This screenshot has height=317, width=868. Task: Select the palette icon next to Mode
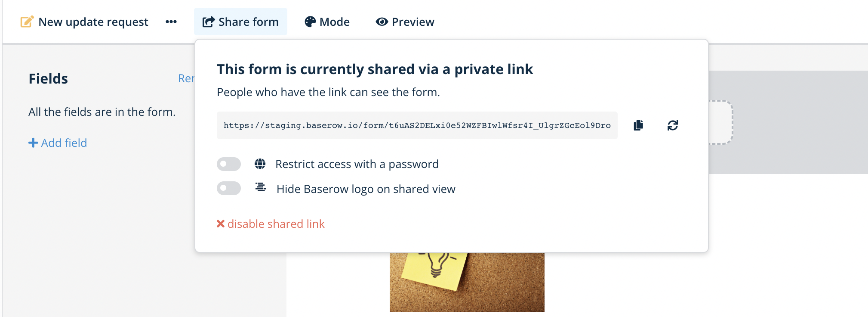311,21
